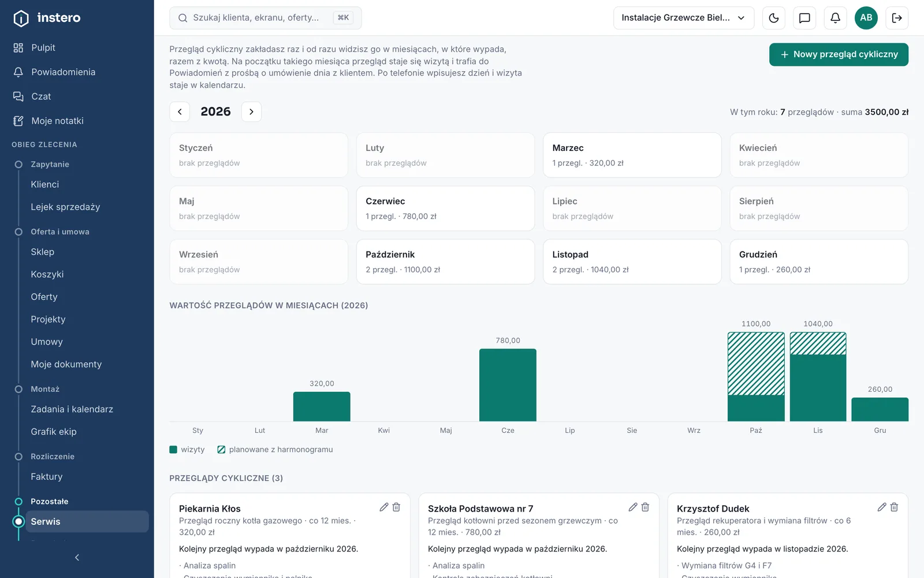The image size is (924, 578).
Task: Toggle dark mode moon icon
Action: point(774,18)
